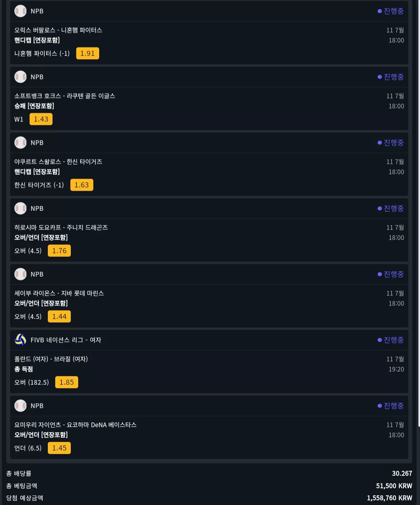Select the 1.45 under 6.5 odds
Screen dimensions: 420x505
pyautogui.click(x=59, y=448)
